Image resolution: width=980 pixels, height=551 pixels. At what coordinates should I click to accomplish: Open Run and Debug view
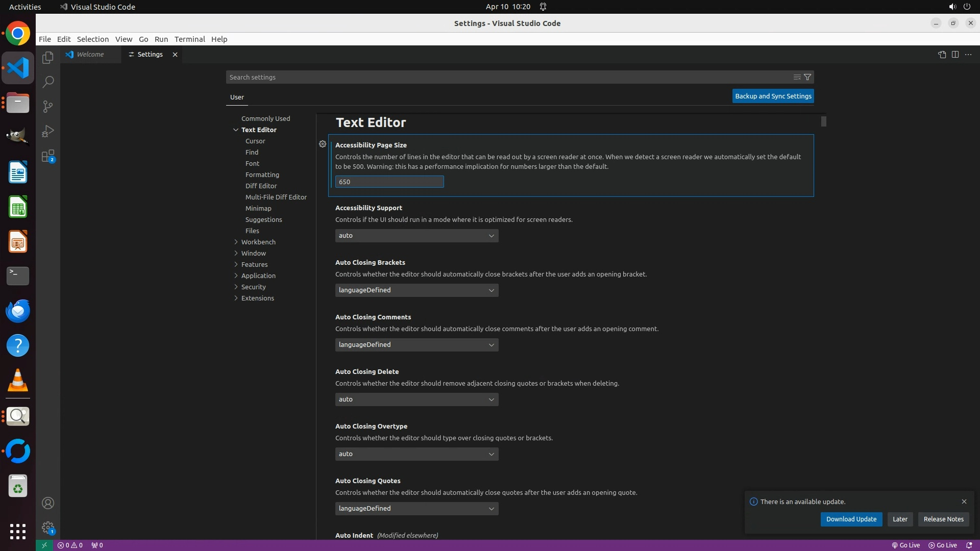pyautogui.click(x=48, y=131)
